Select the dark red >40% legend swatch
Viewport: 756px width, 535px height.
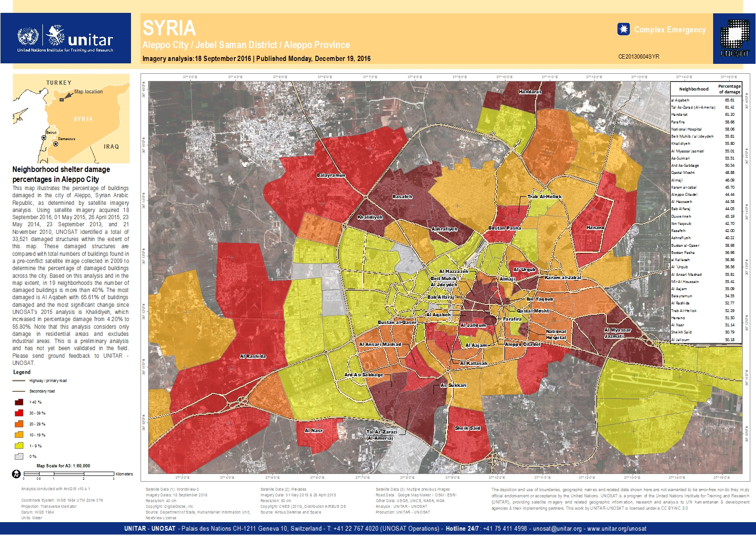pyautogui.click(x=19, y=402)
